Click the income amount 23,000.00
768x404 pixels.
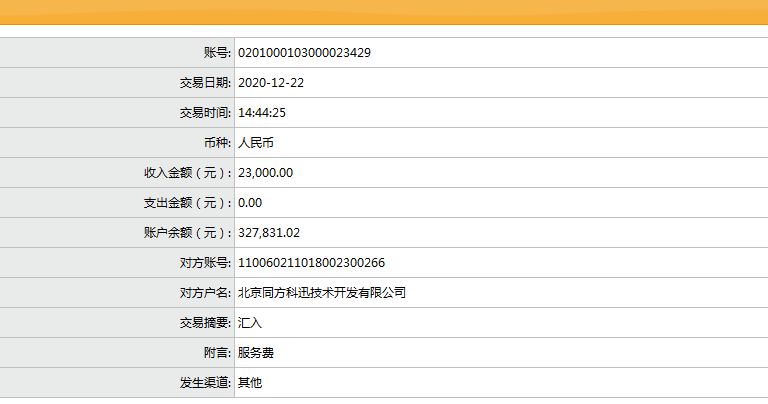(x=265, y=173)
